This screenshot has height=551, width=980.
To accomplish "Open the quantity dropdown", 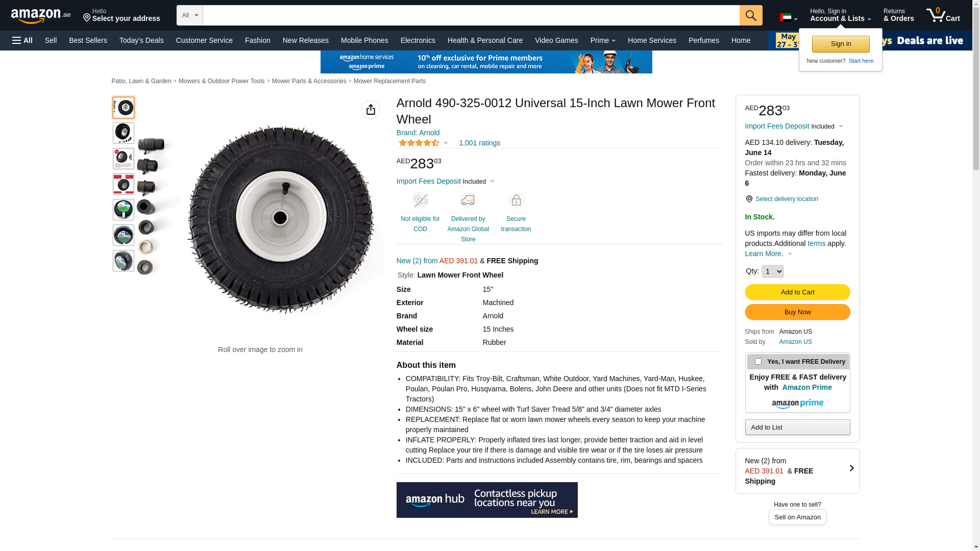I will click(x=772, y=271).
